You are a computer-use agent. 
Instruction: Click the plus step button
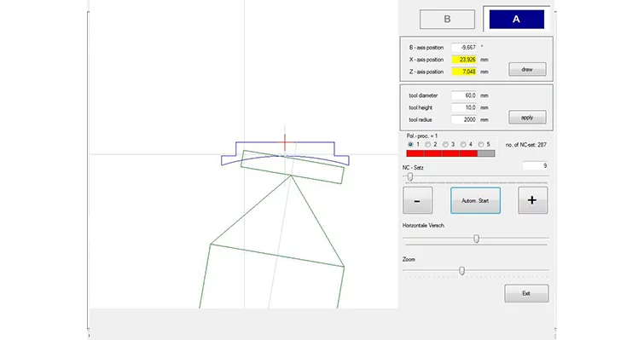533,200
